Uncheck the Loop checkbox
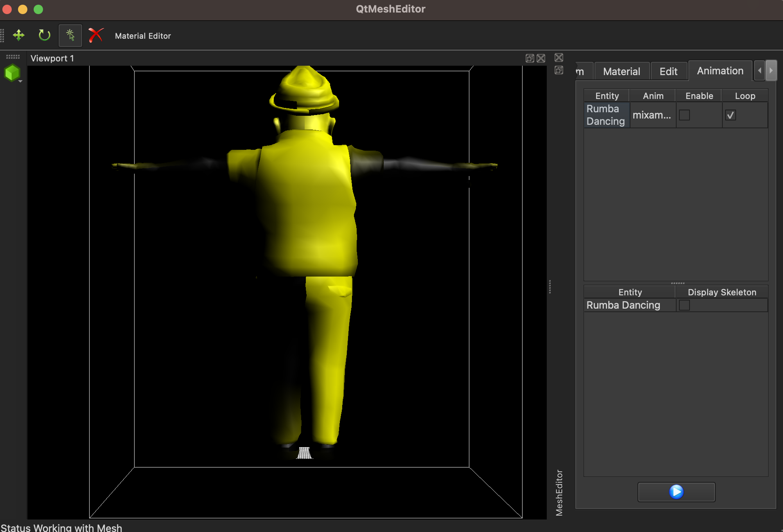Image resolution: width=783 pixels, height=532 pixels. (730, 115)
